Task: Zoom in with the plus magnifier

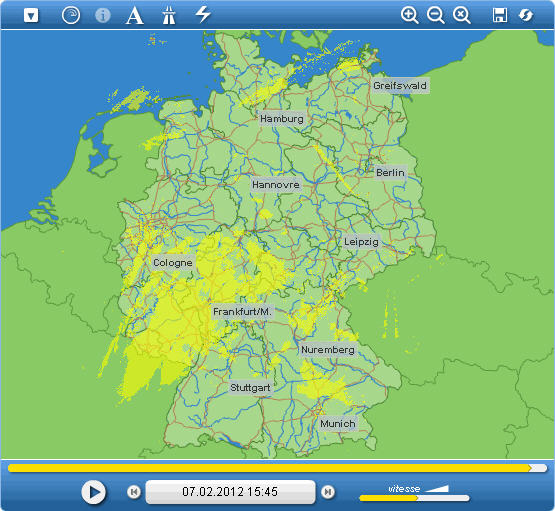Action: [410, 16]
